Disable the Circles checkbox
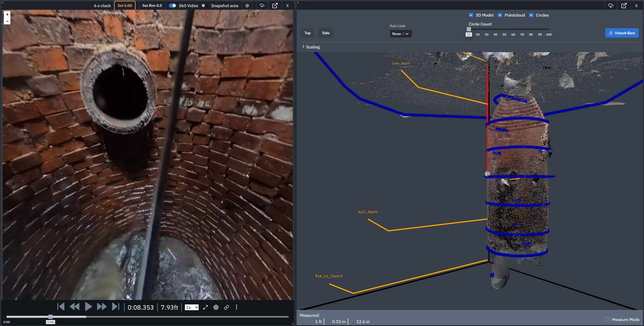Viewport: 644px width, 326px height. [531, 15]
